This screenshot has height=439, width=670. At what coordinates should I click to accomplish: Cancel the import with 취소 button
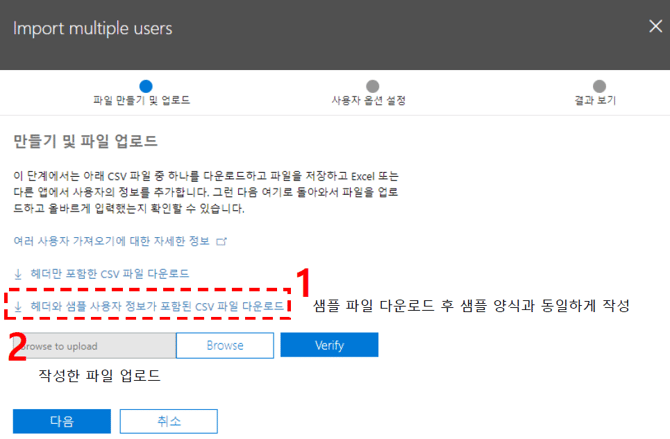point(168,421)
